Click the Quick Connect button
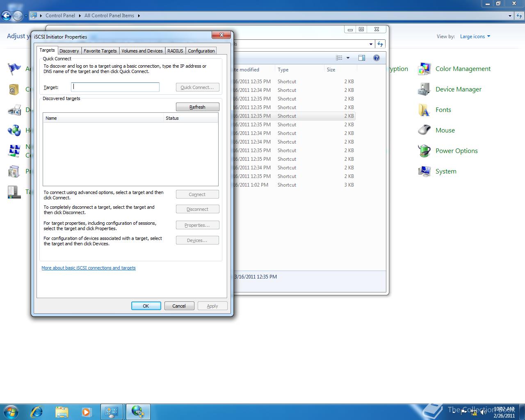Viewport: 525px width, 420px height. pyautogui.click(x=197, y=87)
